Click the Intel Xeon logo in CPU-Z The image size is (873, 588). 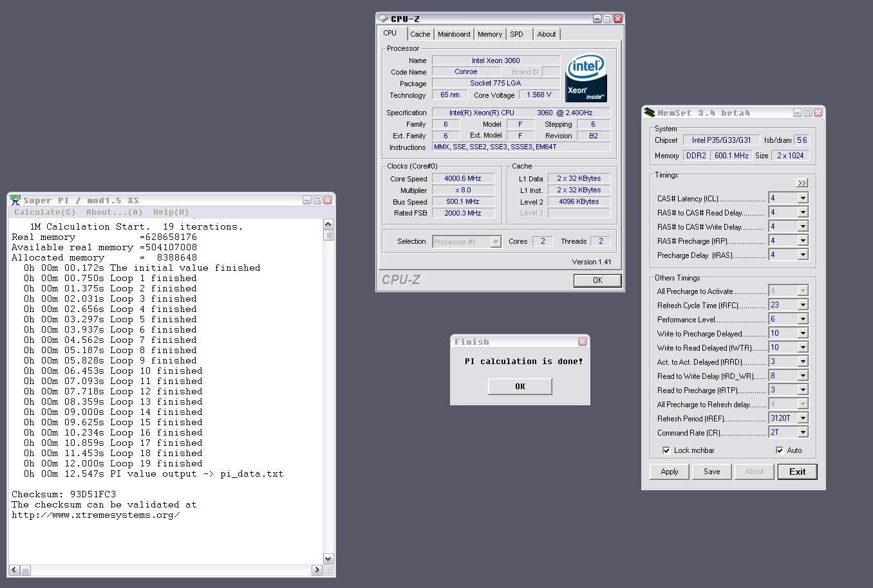coord(586,78)
